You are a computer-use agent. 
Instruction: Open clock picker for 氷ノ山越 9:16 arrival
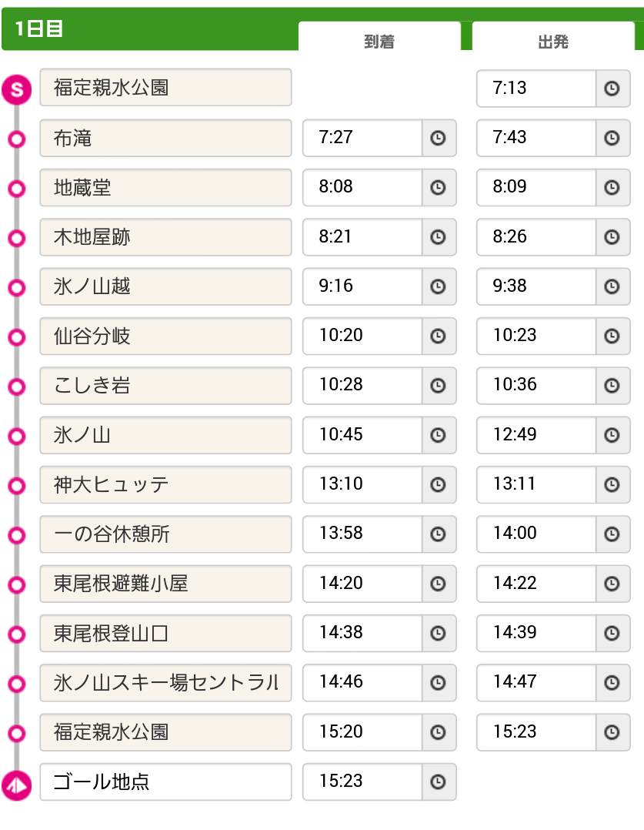(438, 286)
